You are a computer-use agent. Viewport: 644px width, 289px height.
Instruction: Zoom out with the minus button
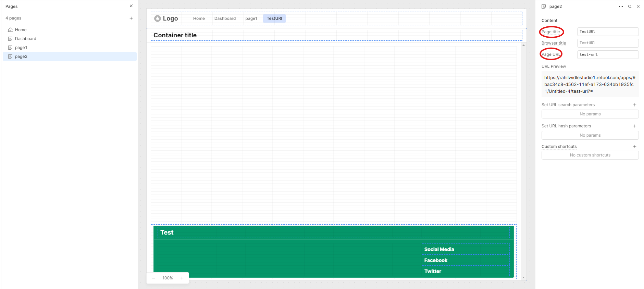pos(153,278)
